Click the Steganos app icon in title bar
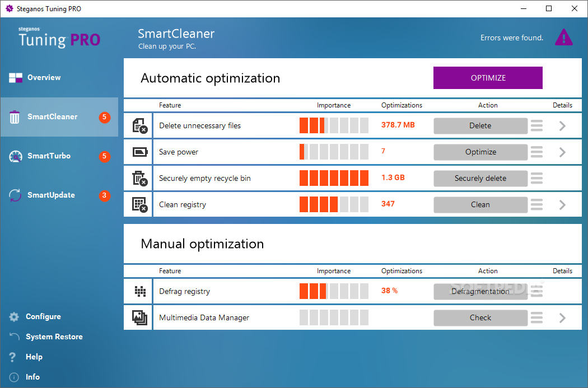Image resolution: width=588 pixels, height=388 pixels. point(10,8)
